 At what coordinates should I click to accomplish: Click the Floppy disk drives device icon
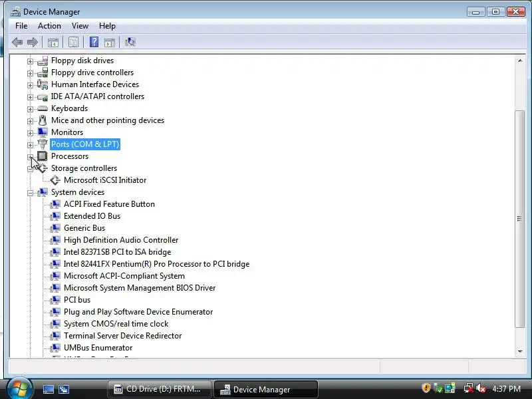(x=43, y=61)
